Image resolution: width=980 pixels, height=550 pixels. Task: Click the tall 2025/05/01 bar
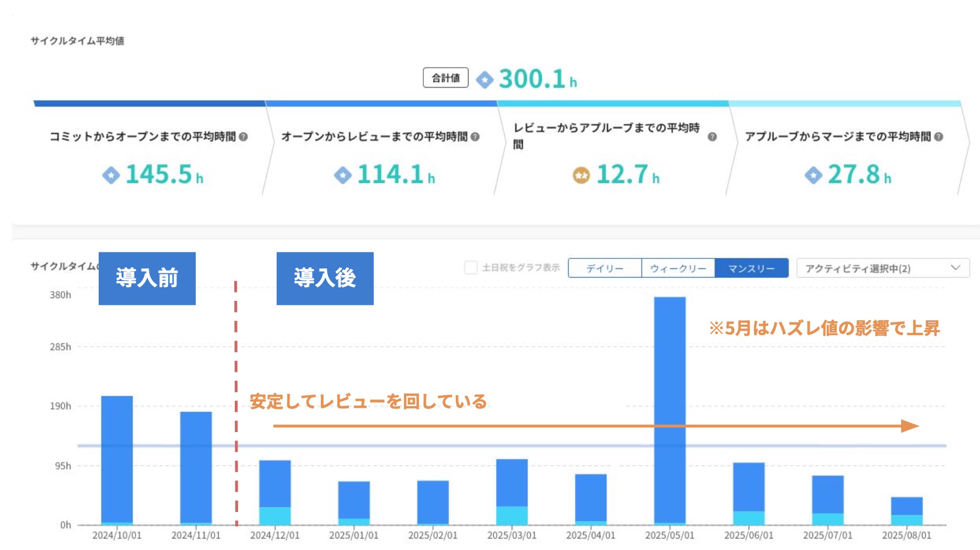pos(670,408)
